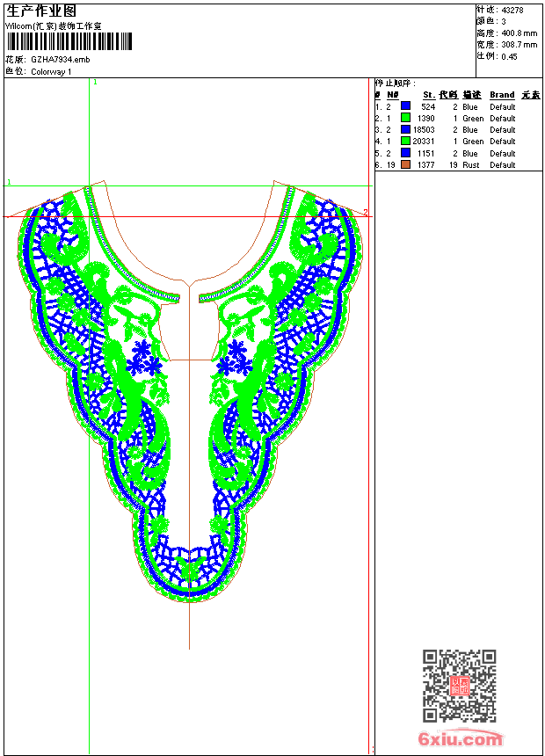Click the Rust color swatch in row 6

pyautogui.click(x=405, y=164)
